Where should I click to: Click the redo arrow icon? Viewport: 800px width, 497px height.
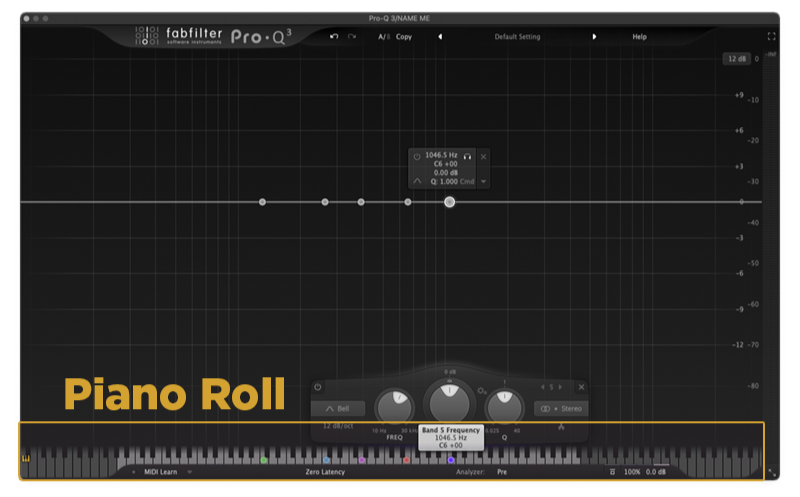coord(352,37)
